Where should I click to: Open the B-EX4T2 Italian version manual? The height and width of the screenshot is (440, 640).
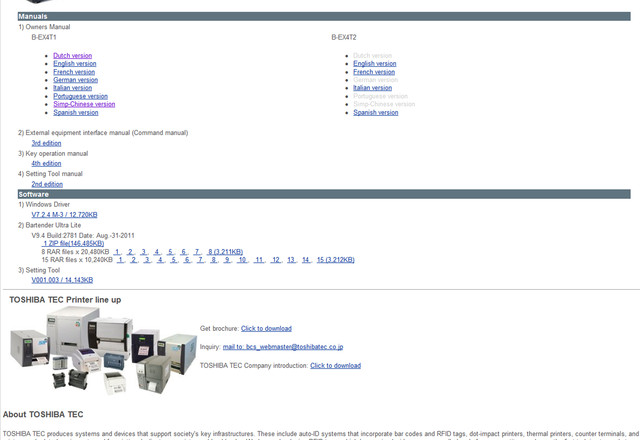372,88
